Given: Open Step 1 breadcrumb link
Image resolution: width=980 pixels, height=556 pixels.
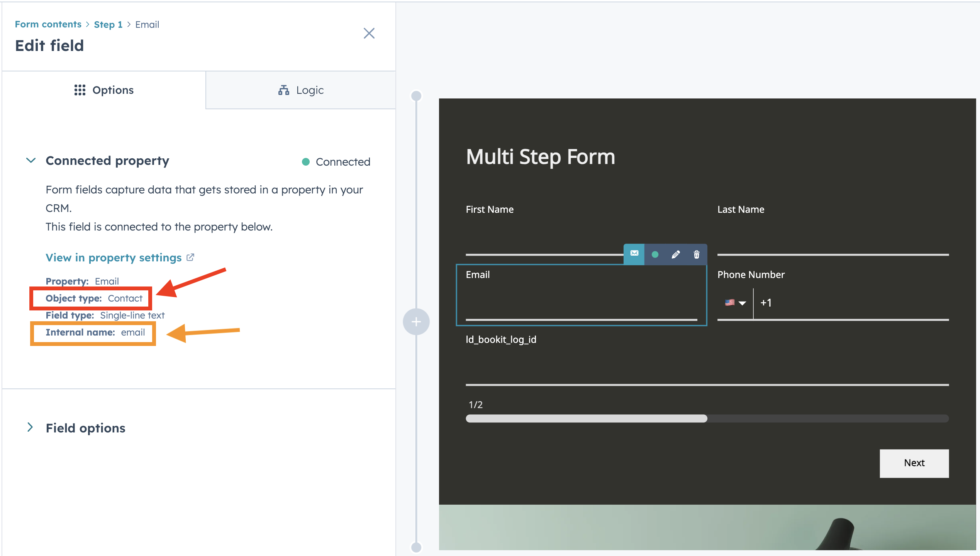Looking at the screenshot, I should pos(108,24).
